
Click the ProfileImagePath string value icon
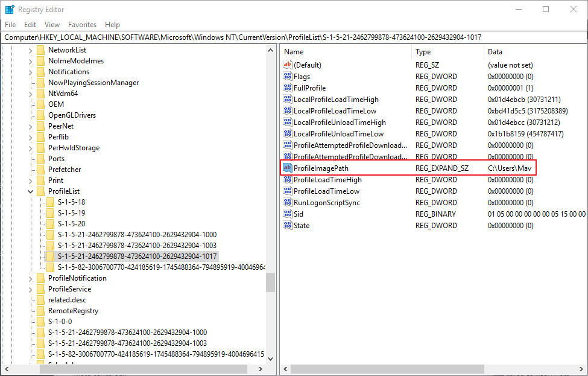288,168
